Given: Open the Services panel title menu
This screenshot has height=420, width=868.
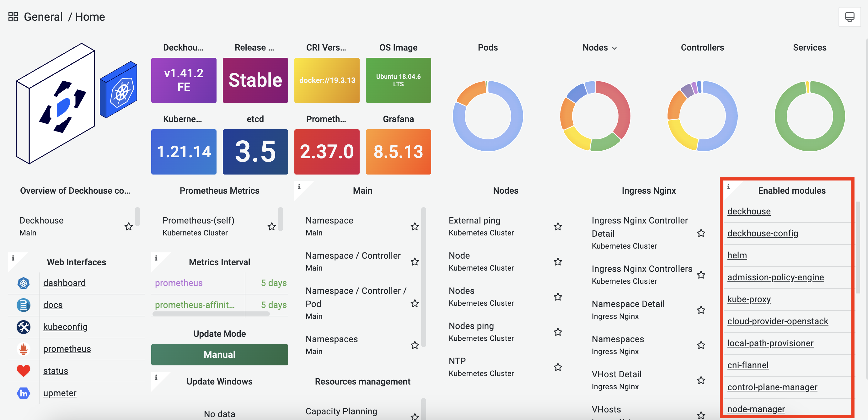Looking at the screenshot, I should point(809,47).
